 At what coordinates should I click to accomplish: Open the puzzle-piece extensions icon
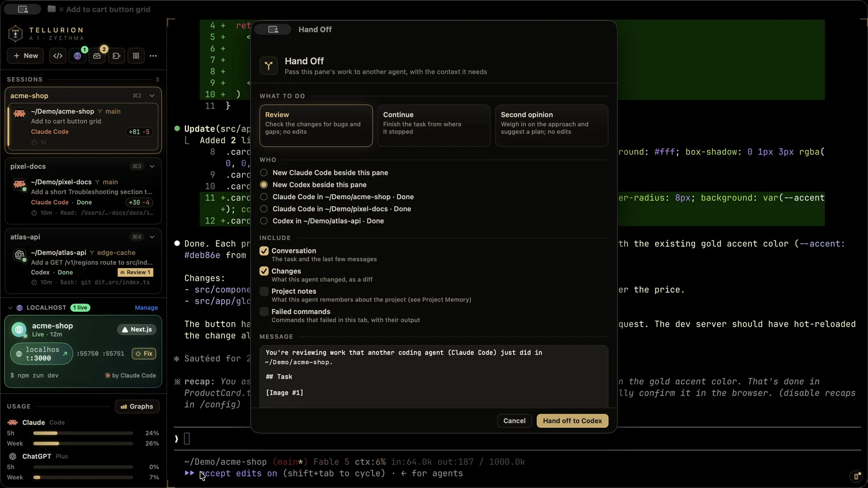pos(117,56)
